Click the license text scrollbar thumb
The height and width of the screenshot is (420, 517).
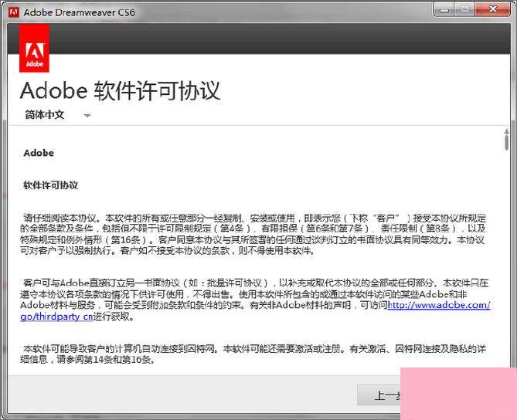[x=506, y=142]
